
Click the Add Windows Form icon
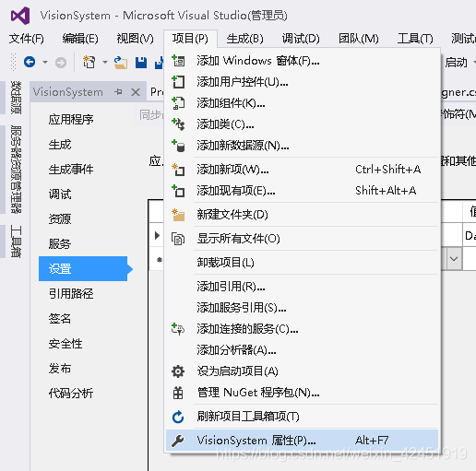(x=178, y=61)
